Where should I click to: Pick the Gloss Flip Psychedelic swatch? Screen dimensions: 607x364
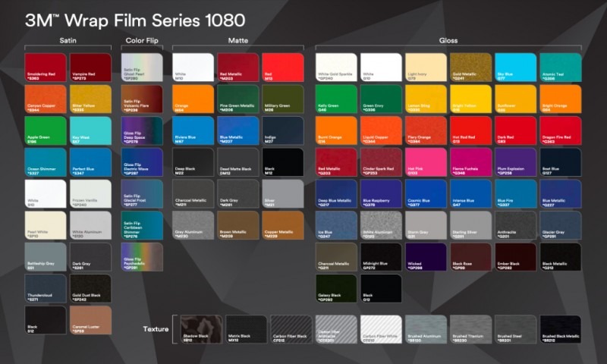[x=142, y=258]
